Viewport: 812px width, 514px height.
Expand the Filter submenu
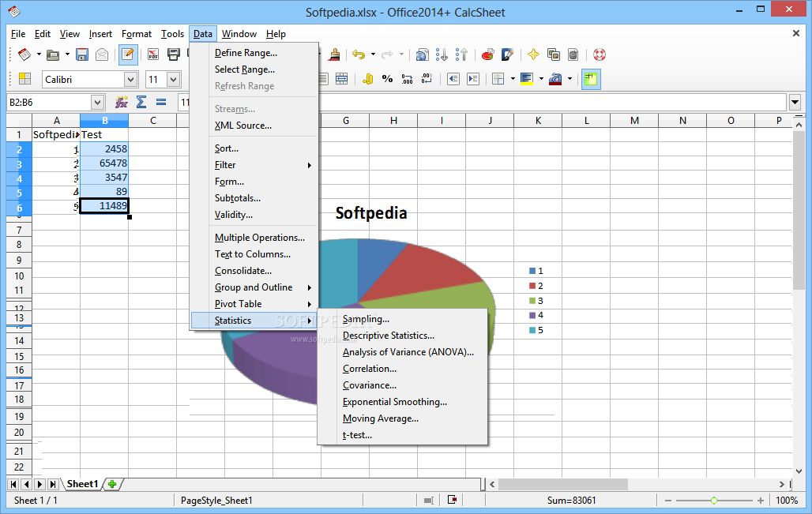point(264,165)
